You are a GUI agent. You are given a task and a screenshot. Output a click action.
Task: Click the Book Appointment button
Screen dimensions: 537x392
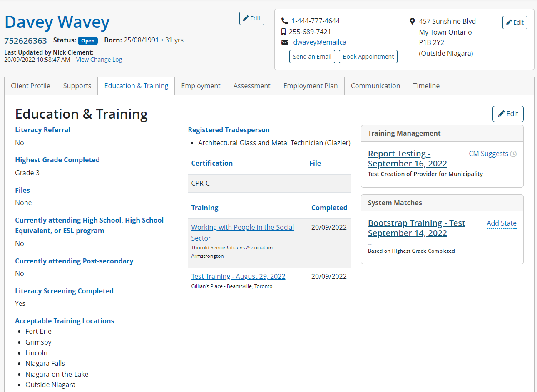[368, 57]
